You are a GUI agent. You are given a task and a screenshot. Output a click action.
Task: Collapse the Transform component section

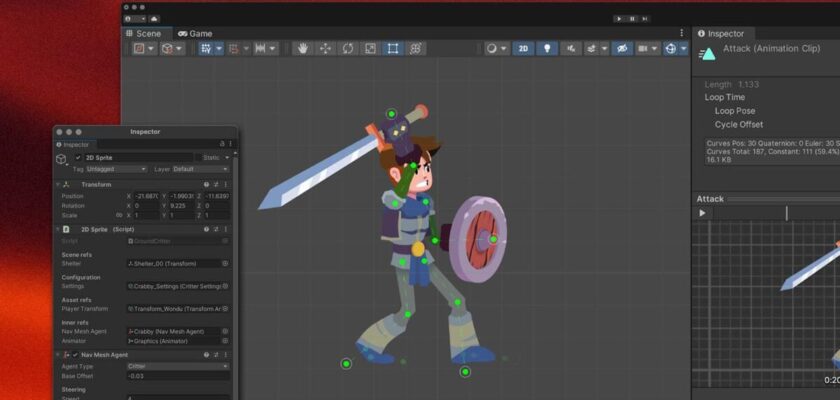58,185
